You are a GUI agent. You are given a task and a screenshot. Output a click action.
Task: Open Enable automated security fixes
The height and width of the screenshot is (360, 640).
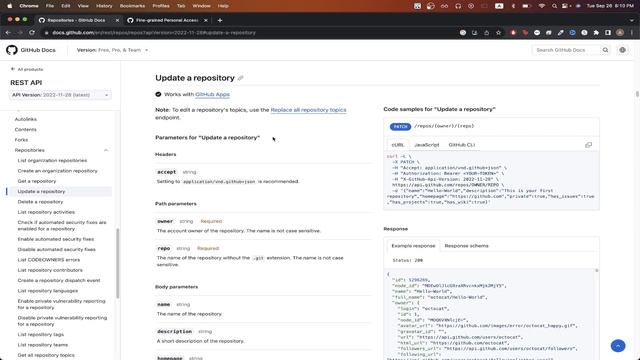click(x=56, y=239)
